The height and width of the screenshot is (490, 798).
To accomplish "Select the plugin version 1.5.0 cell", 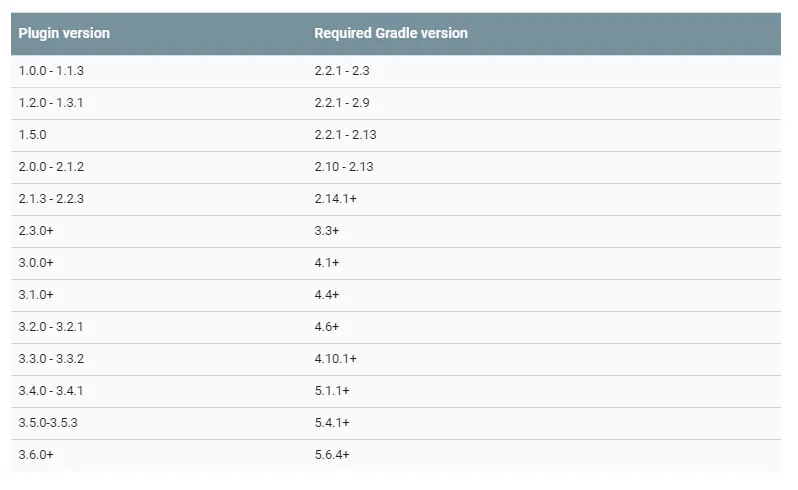I will click(x=33, y=135).
